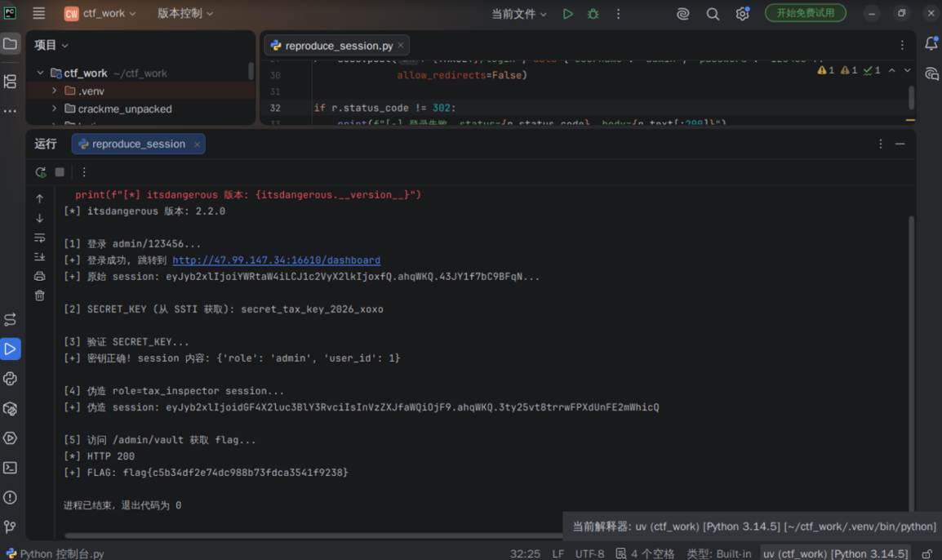Show more tool windows ellipsis in left sidebar

[11, 110]
